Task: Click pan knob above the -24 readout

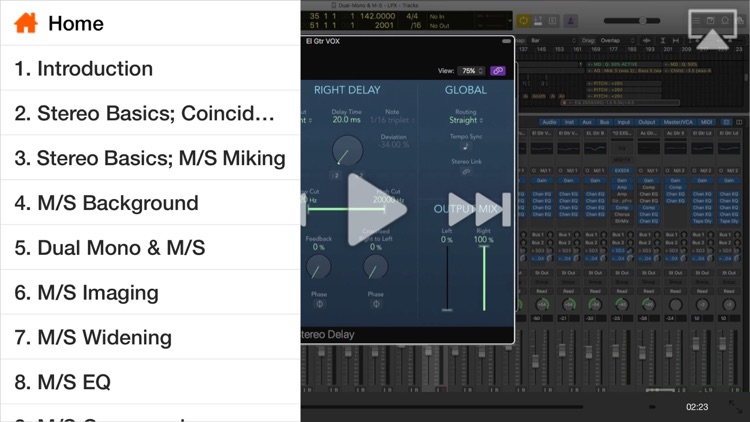Action: 675,304
